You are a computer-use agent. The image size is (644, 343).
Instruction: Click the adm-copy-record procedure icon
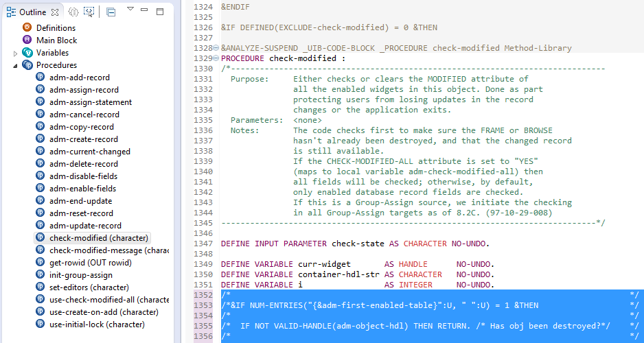(41, 126)
